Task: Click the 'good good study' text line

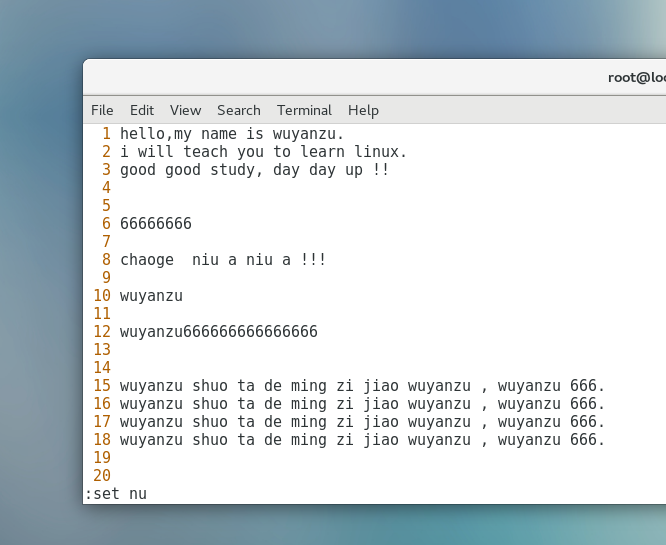Action: 254,170
